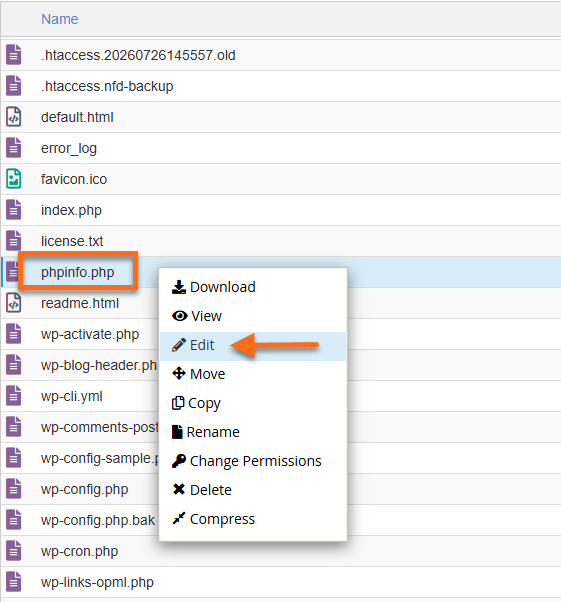Viewport: 561px width, 602px height.
Task: Choose Rename from the context menu
Action: click(x=253, y=432)
